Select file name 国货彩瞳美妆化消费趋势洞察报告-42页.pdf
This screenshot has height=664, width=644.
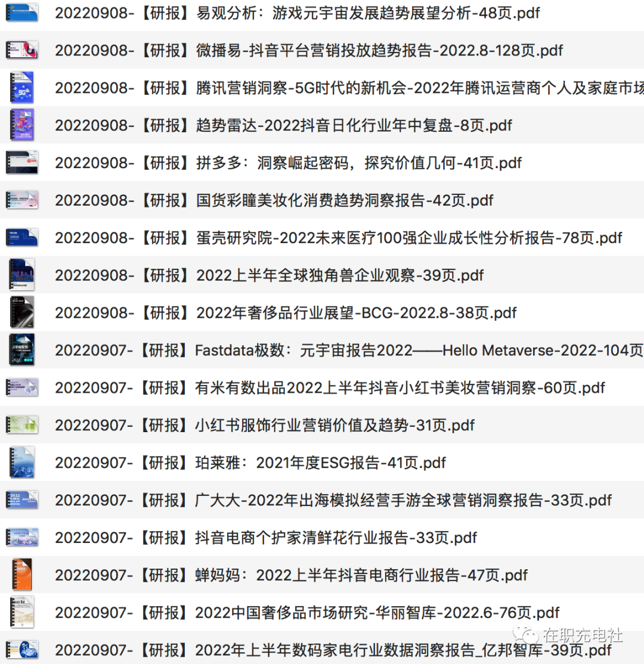[274, 200]
